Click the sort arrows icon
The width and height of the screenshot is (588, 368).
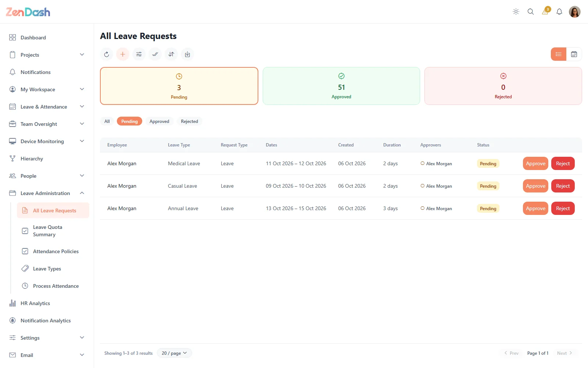[x=171, y=54]
